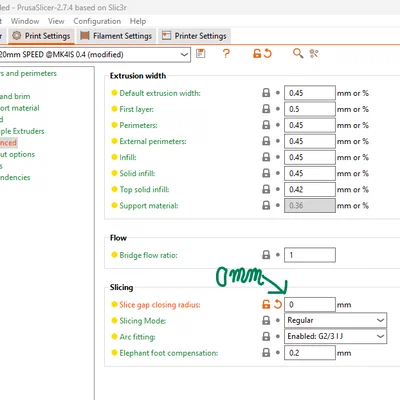
Task: Click the Top solid infill label link
Action: tap(144, 189)
